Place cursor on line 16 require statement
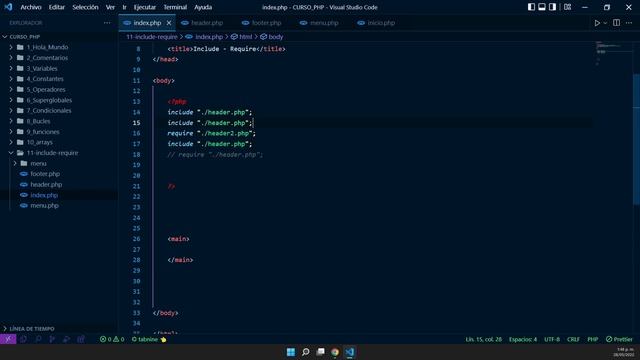Image resolution: width=640 pixels, height=360 pixels. click(x=211, y=133)
